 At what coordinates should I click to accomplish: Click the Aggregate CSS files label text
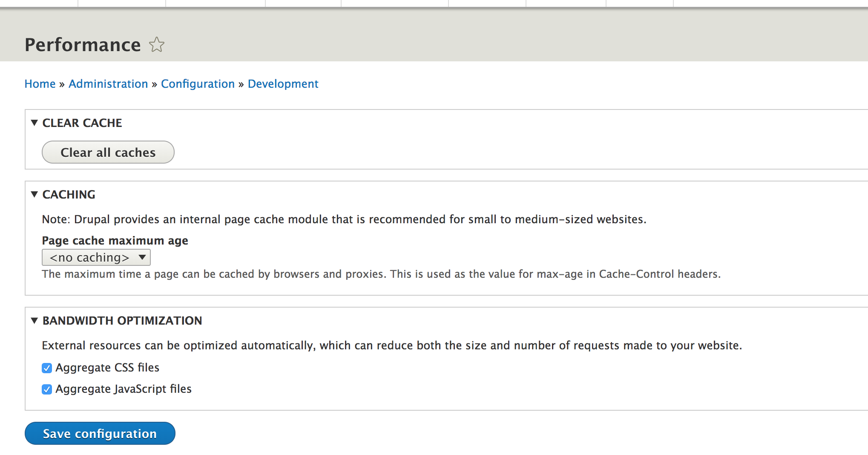(107, 368)
